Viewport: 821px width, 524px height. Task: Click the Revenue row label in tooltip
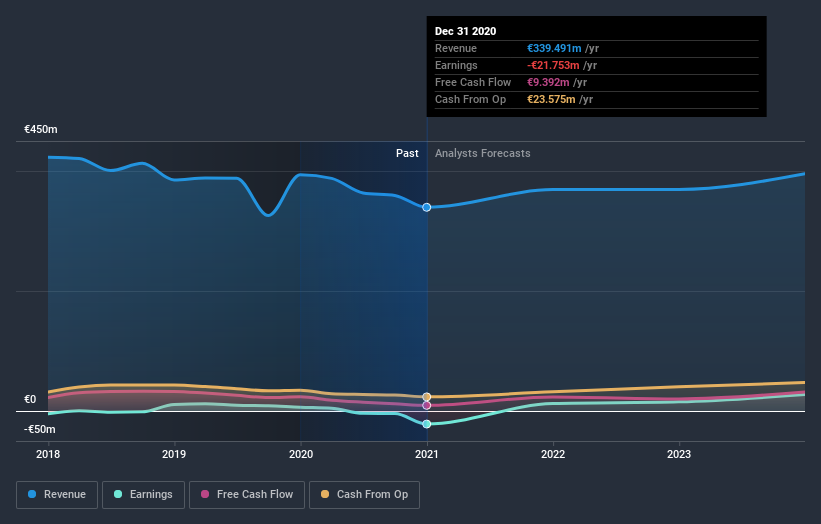(456, 48)
